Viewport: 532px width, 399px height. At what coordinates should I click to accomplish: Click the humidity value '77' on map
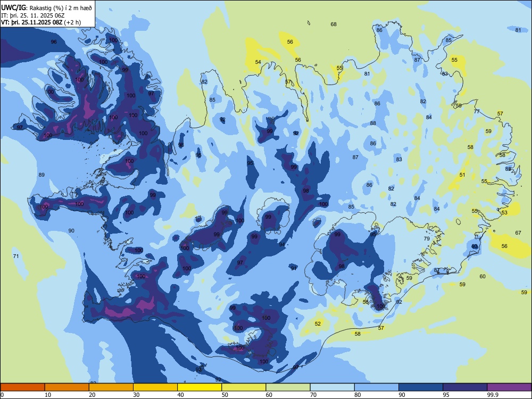point(477,111)
